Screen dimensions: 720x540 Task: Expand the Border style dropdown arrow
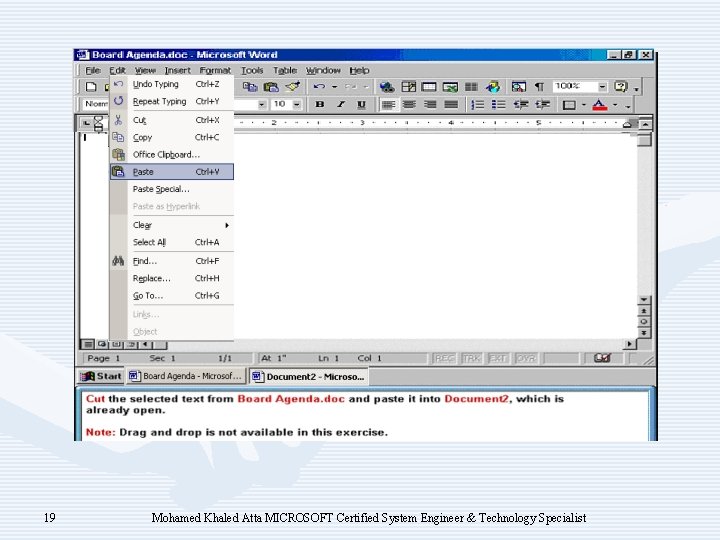584,105
